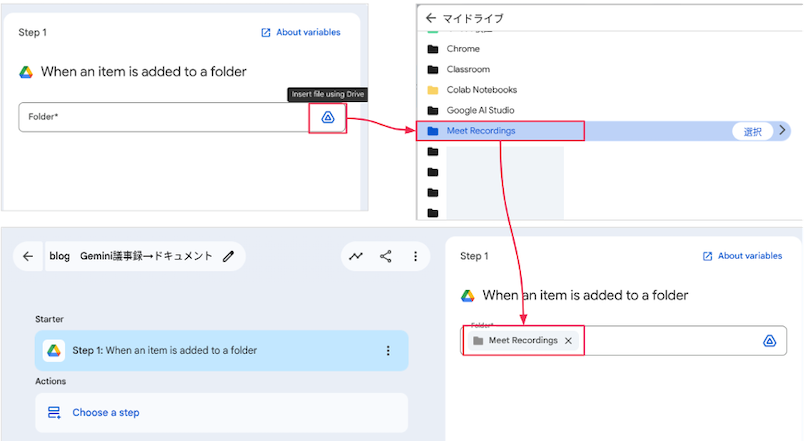Click the yellow Colab Notebooks folder icon
The height and width of the screenshot is (441, 804).
coord(433,90)
